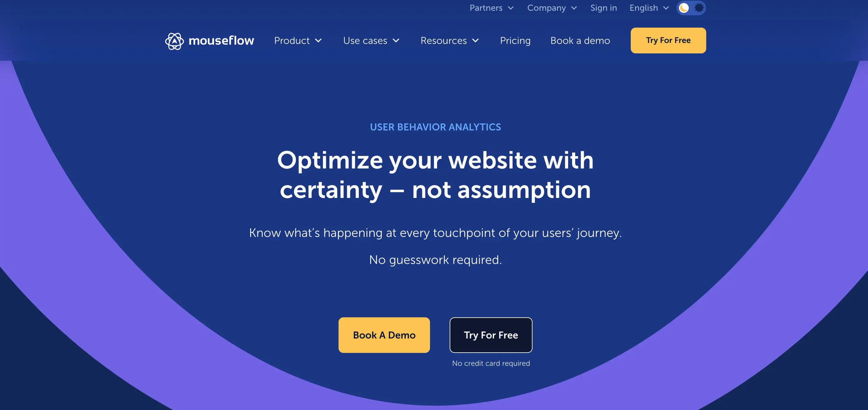Click the Try For Free button

[x=668, y=41]
